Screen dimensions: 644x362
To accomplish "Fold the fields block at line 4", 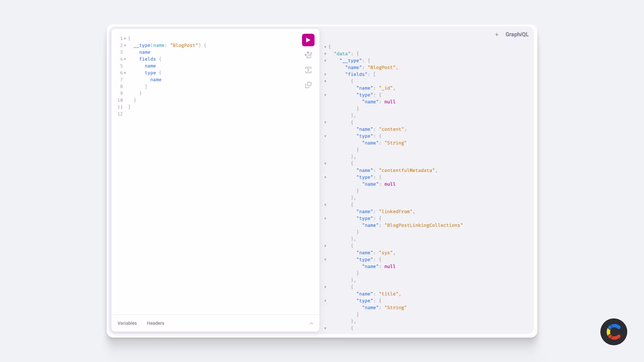I will pos(125,59).
